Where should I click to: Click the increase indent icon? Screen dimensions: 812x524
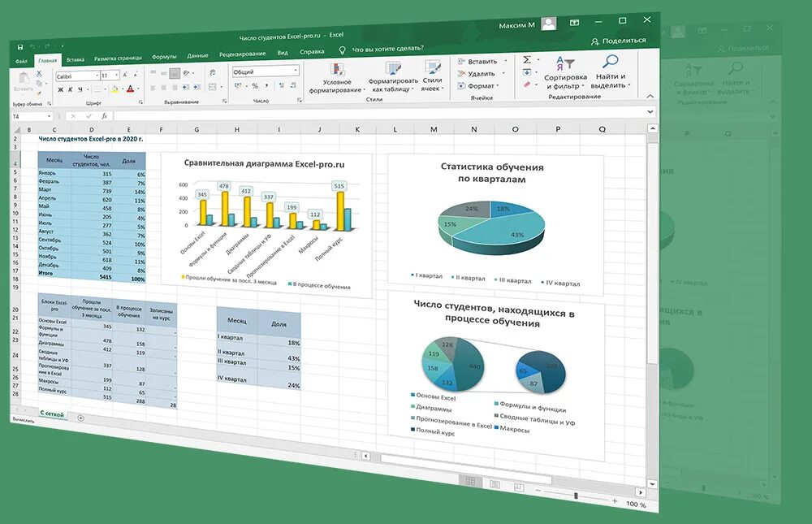point(198,87)
